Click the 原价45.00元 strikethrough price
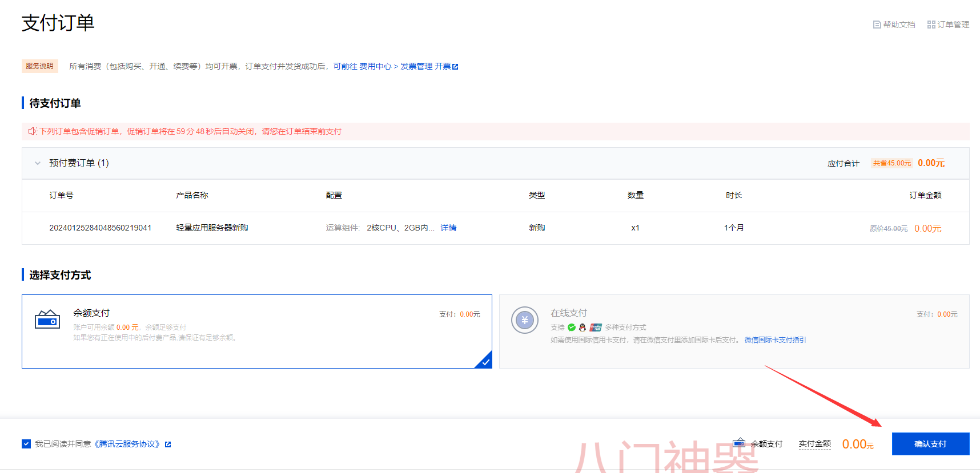Screen dimensions: 980x473 889,229
